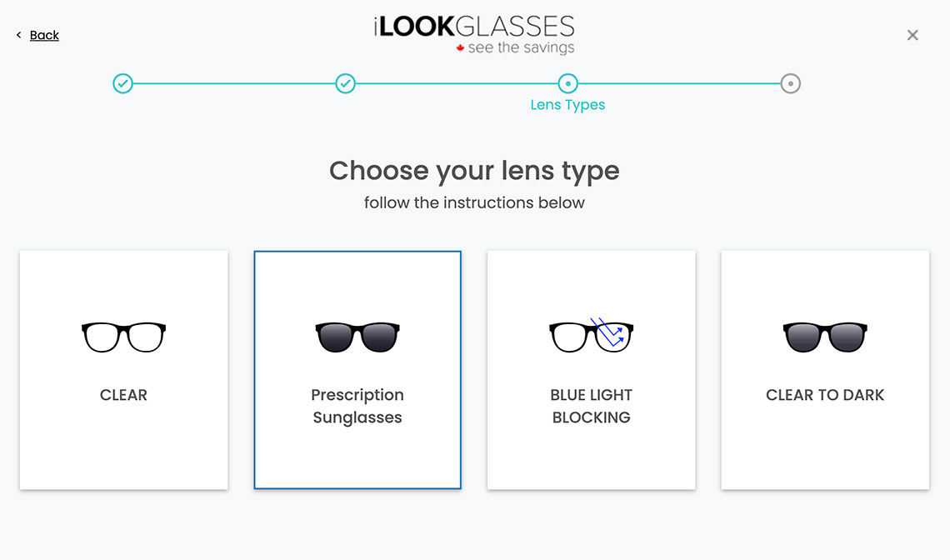Close the lens selection wizard with X

(x=912, y=35)
